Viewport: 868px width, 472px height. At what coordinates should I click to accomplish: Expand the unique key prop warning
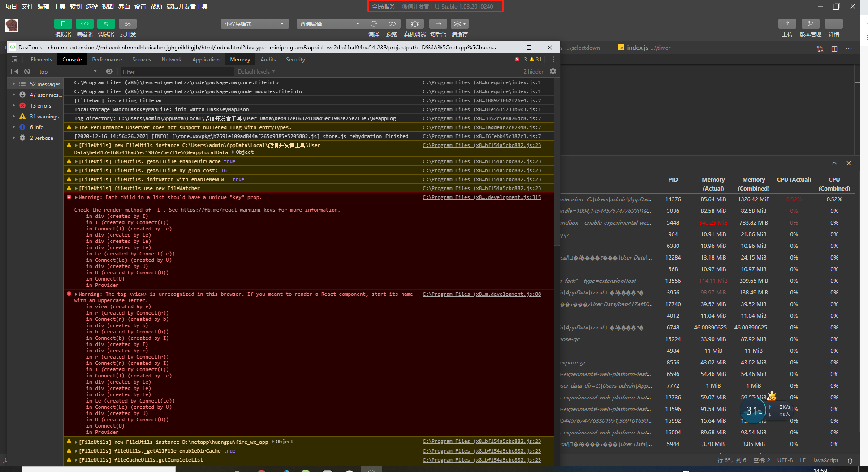click(76, 197)
